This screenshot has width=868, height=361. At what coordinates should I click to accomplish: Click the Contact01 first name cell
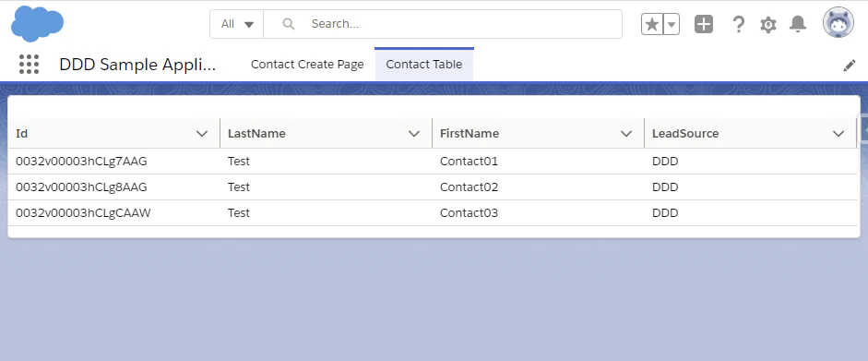pos(538,162)
